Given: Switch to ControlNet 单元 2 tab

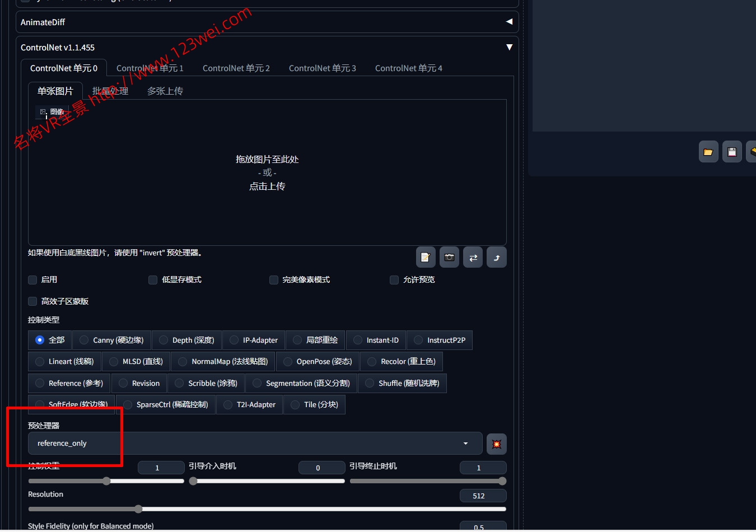Looking at the screenshot, I should pyautogui.click(x=236, y=68).
